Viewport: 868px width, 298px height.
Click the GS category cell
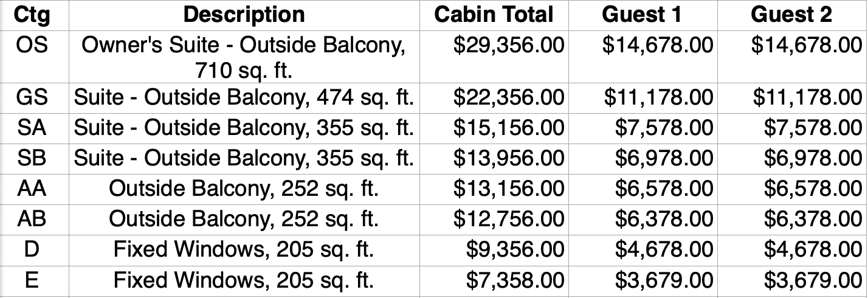[x=32, y=97]
